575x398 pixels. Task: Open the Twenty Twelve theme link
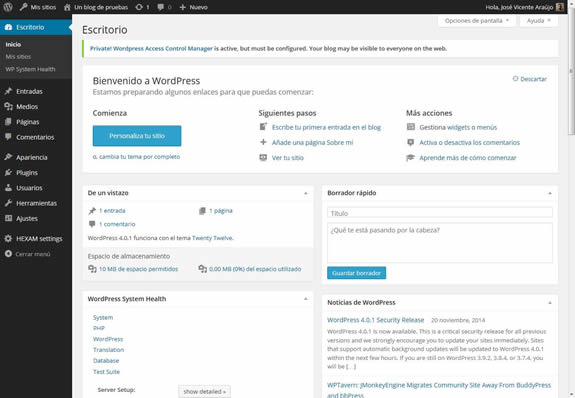pyautogui.click(x=212, y=238)
